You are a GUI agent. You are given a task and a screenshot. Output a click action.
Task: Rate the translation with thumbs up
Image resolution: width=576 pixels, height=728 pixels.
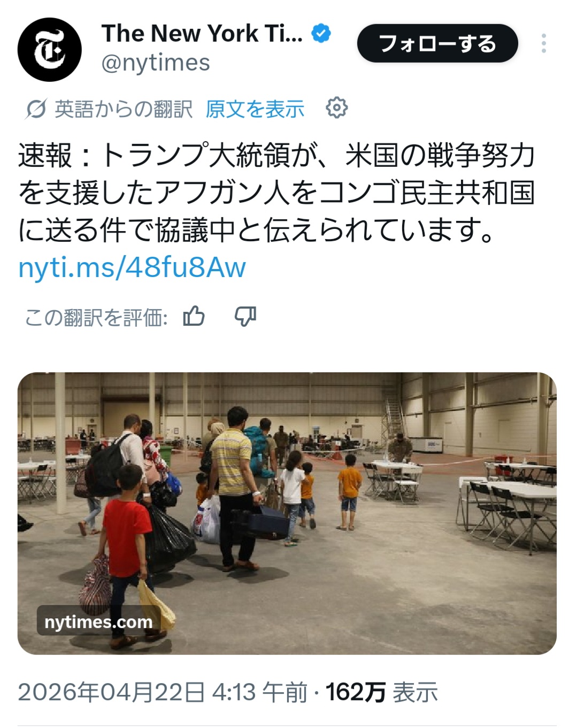[194, 317]
